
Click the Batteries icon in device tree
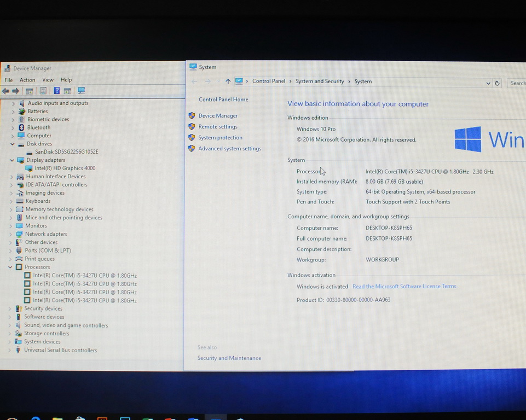21,111
